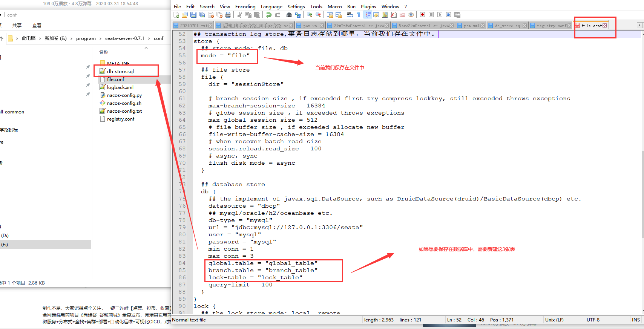Select logback.xml in Explorer file list
The width and height of the screenshot is (644, 329).
coord(120,87)
